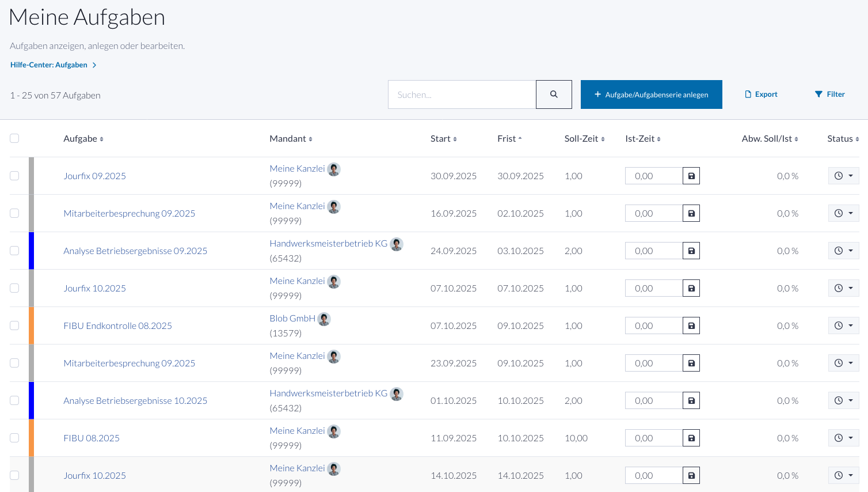Save Ist-Zeit for Analyse Betriebsergebnisse 10.2025

[691, 400]
